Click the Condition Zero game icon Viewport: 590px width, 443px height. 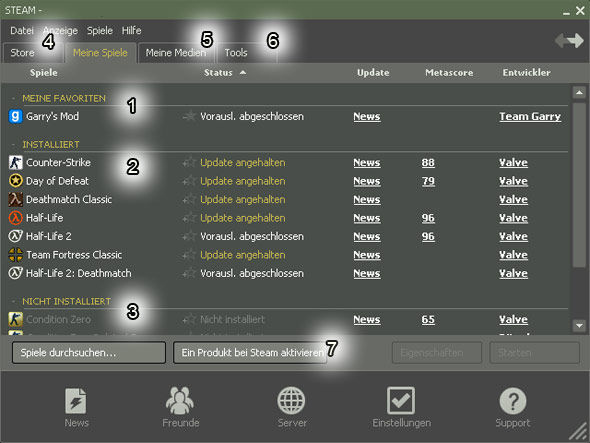coord(15,319)
